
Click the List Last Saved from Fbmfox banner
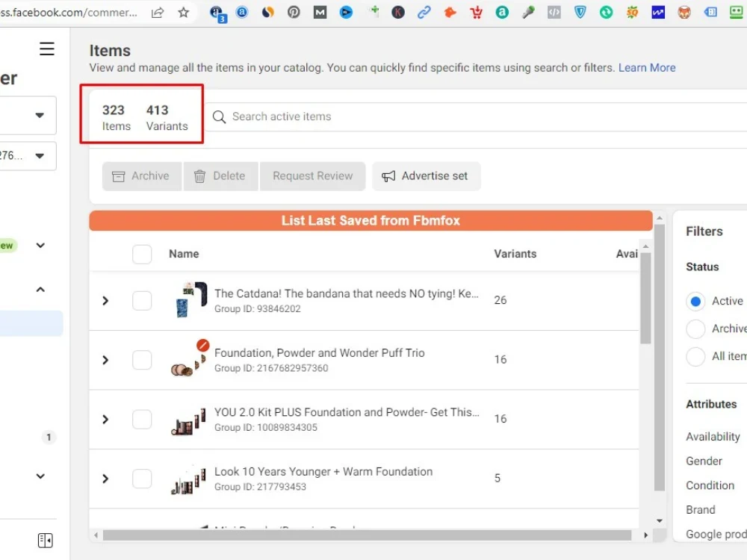[x=371, y=220]
